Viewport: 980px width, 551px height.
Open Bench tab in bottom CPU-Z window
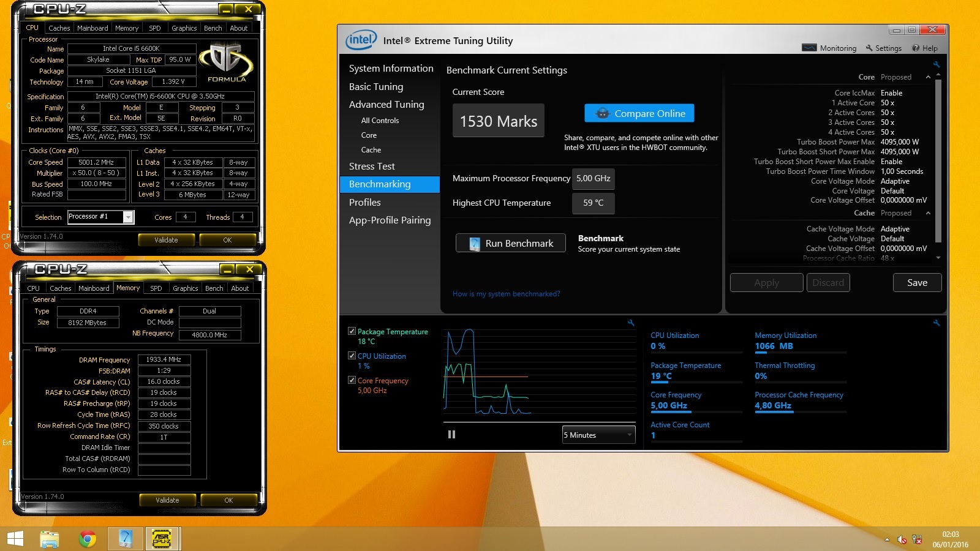pos(214,288)
